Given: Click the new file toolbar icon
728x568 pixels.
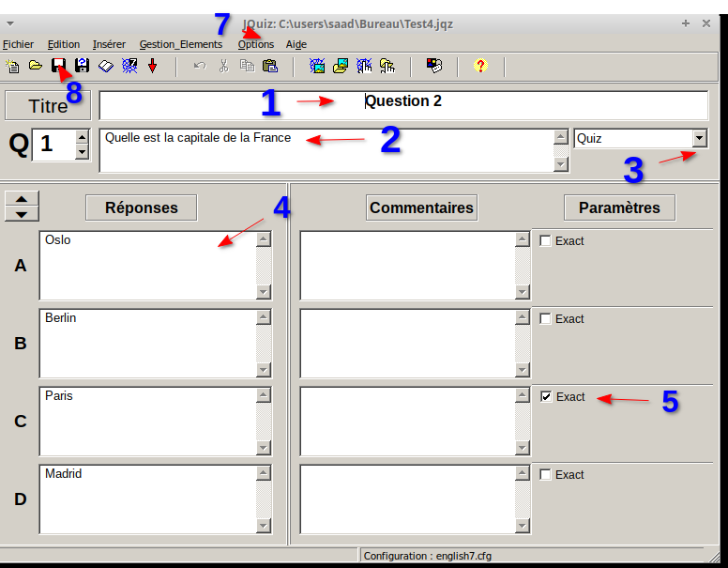Looking at the screenshot, I should click(12, 66).
